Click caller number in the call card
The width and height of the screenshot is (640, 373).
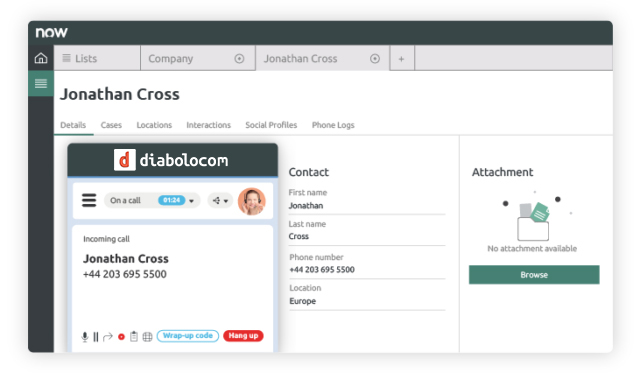click(x=124, y=274)
